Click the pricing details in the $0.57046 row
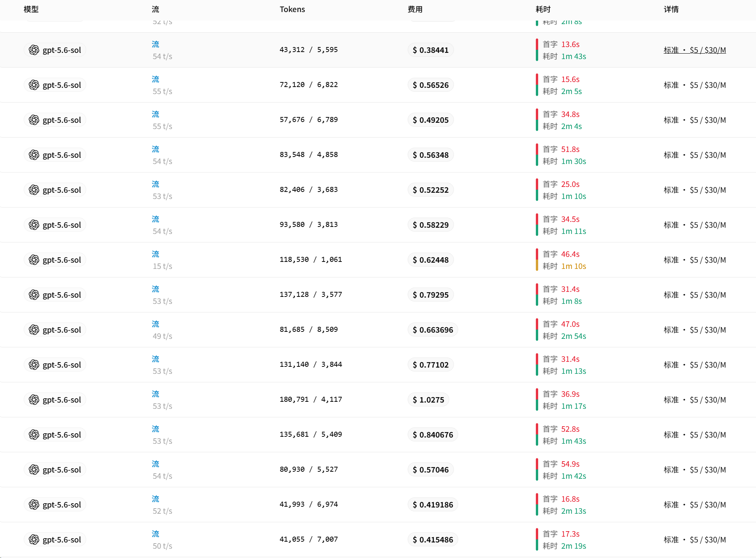Viewport: 756px width, 558px height. point(695,470)
